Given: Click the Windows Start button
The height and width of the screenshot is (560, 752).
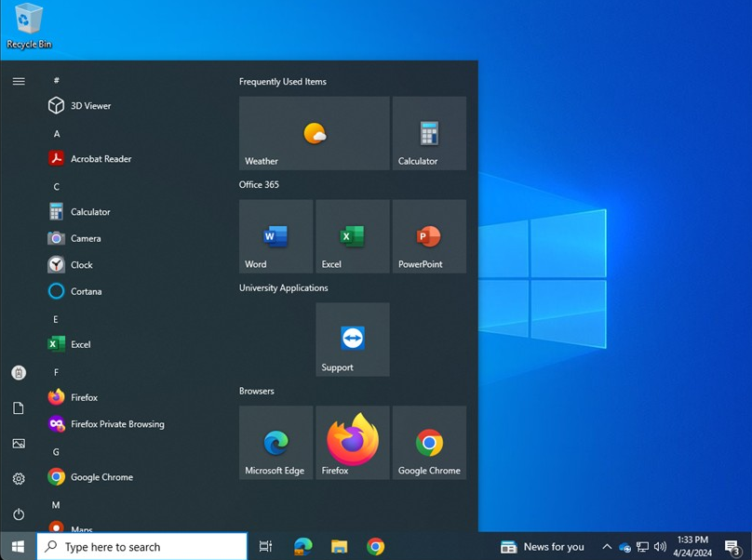Looking at the screenshot, I should pos(18,546).
